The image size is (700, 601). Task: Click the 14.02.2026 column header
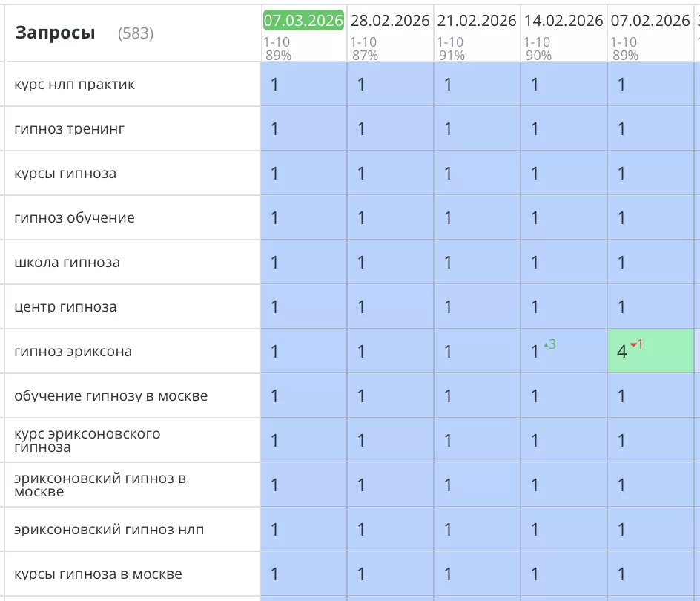[x=564, y=21]
